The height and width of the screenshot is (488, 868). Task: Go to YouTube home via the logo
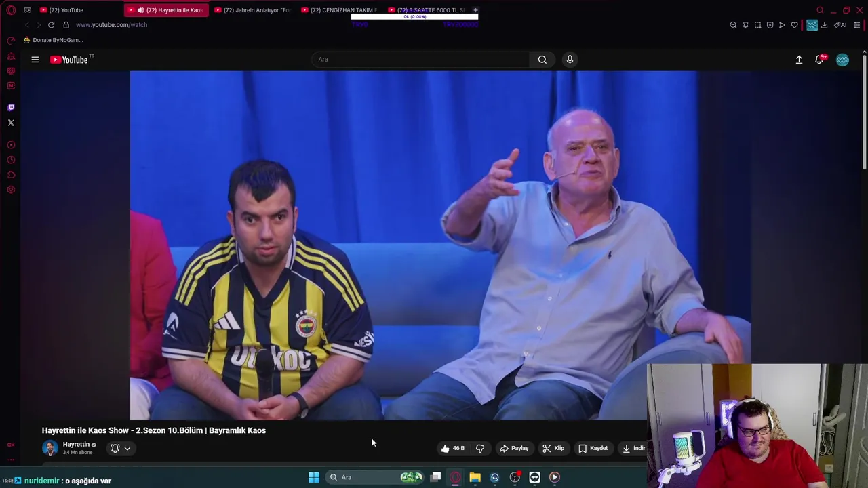(70, 60)
